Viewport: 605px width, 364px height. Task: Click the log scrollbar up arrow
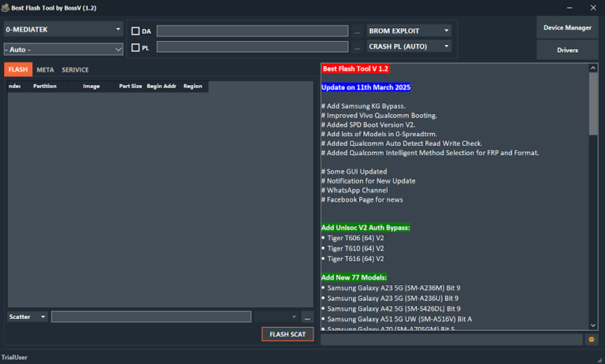[593, 68]
